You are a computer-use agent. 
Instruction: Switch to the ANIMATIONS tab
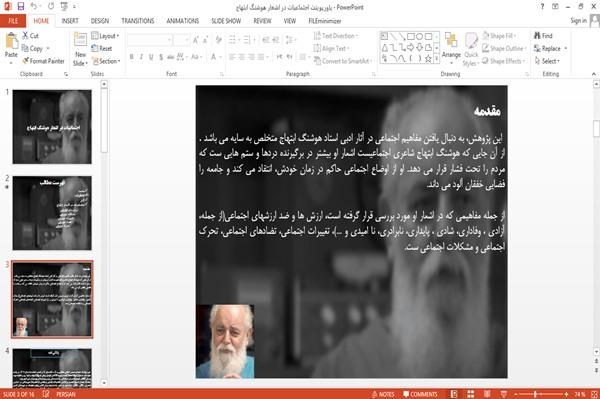tap(183, 21)
